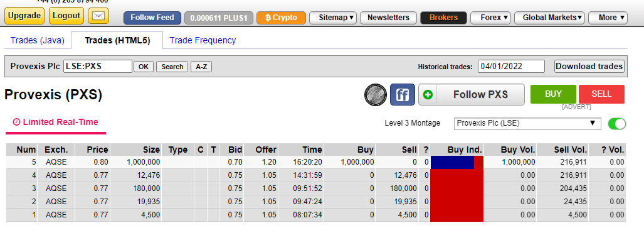Expand the More dropdown menu
Screen dimensions: 644x240
[608, 18]
